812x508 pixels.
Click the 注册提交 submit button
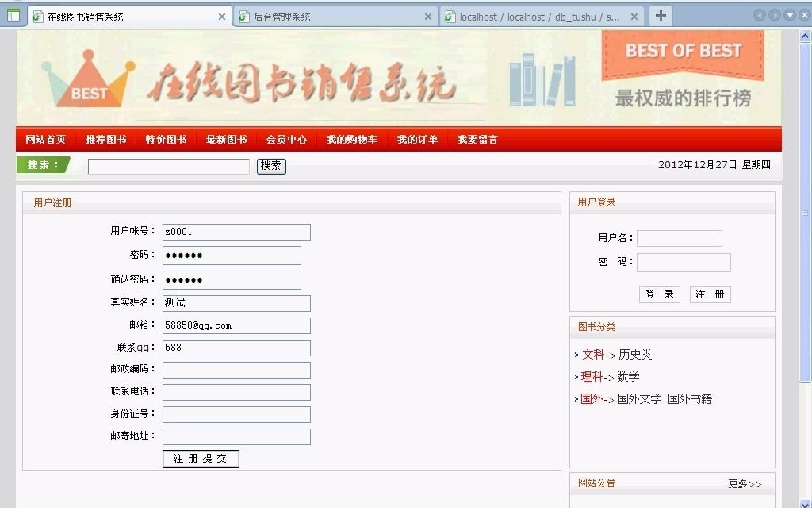(x=200, y=458)
